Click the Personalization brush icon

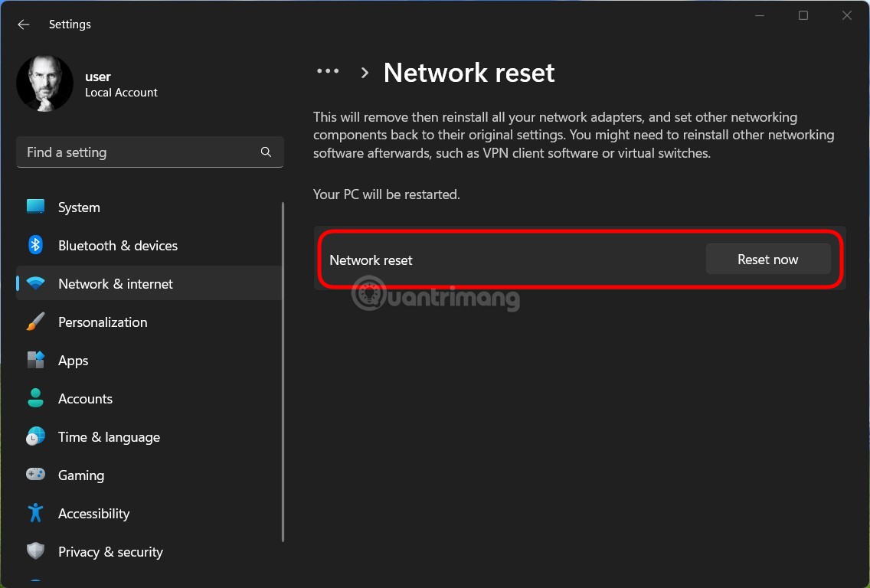tap(35, 322)
